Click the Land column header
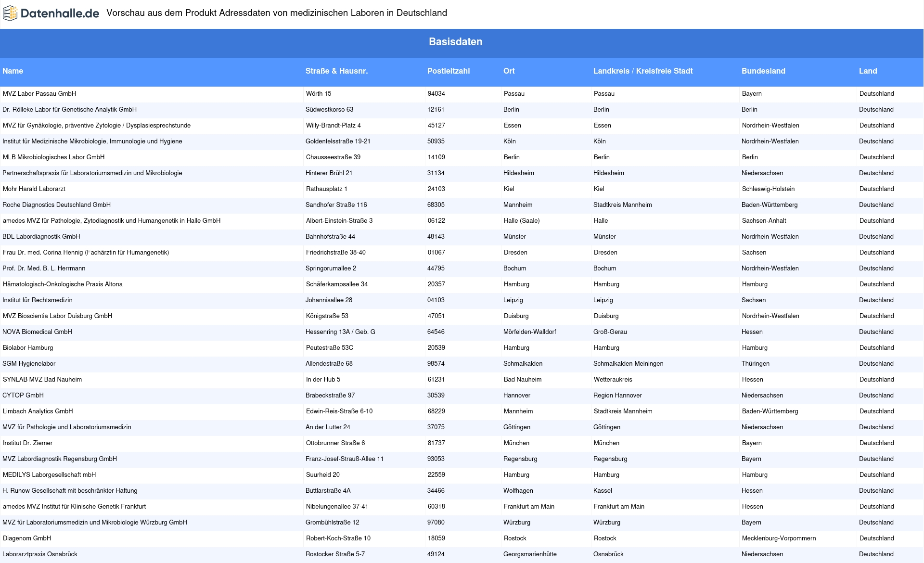 point(868,71)
